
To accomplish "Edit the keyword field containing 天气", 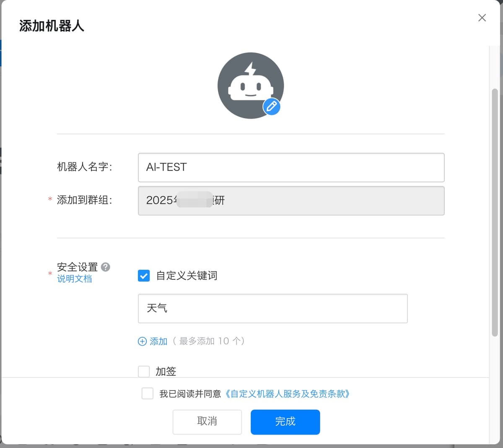I will [272, 308].
